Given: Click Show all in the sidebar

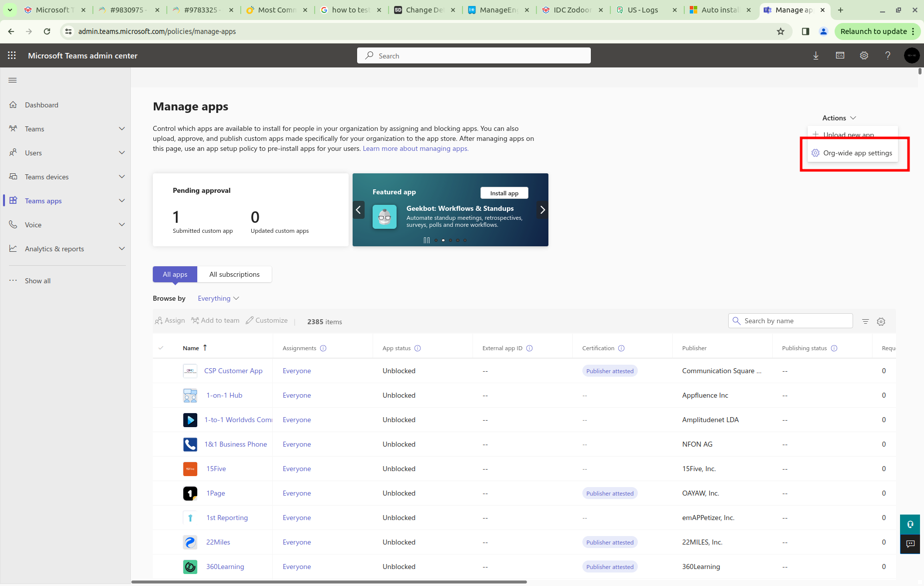Looking at the screenshot, I should 38,281.
